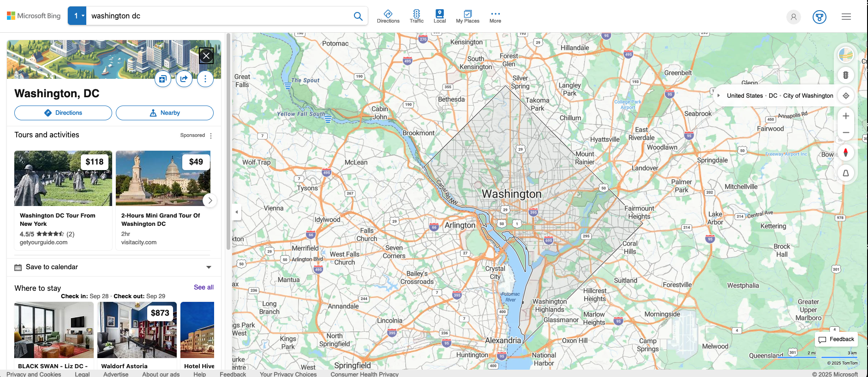
Task: Toggle traffic light map control
Action: (846, 75)
